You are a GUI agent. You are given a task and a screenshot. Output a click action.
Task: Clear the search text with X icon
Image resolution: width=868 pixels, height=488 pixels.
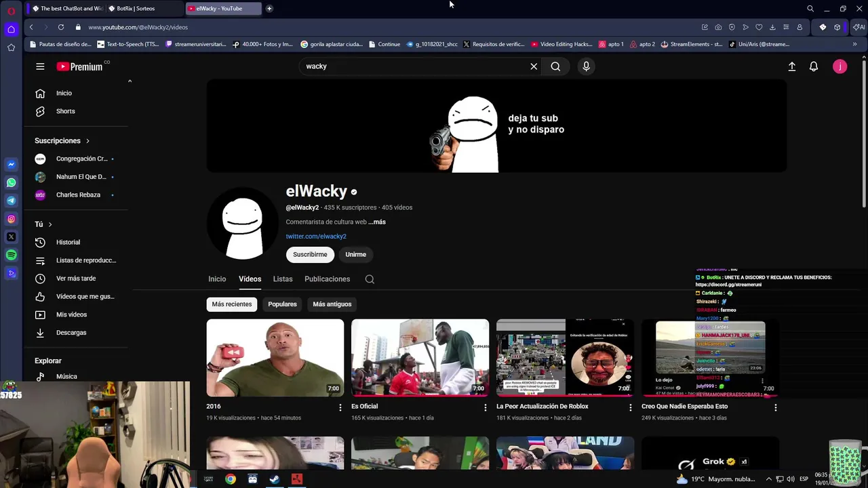(534, 66)
